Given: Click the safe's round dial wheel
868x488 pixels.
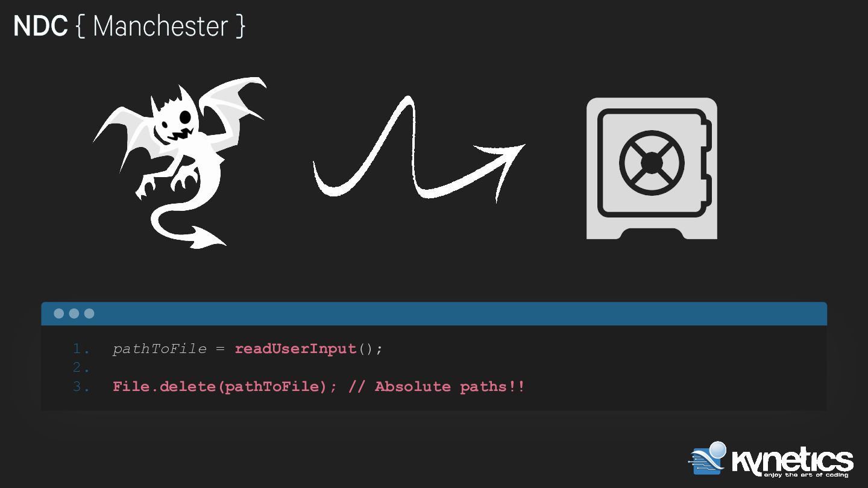Looking at the screenshot, I should point(652,162).
